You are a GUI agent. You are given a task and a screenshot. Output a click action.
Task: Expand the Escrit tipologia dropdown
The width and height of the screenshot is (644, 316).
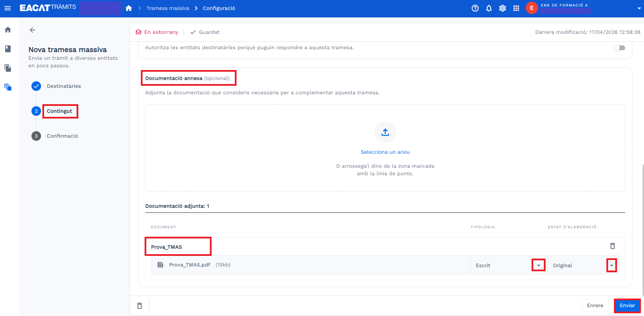pos(538,265)
